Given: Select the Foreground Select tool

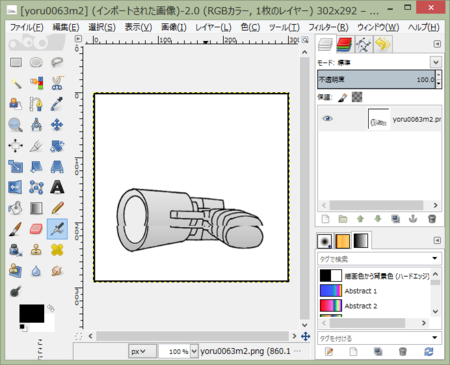Looking at the screenshot, I should (x=16, y=104).
